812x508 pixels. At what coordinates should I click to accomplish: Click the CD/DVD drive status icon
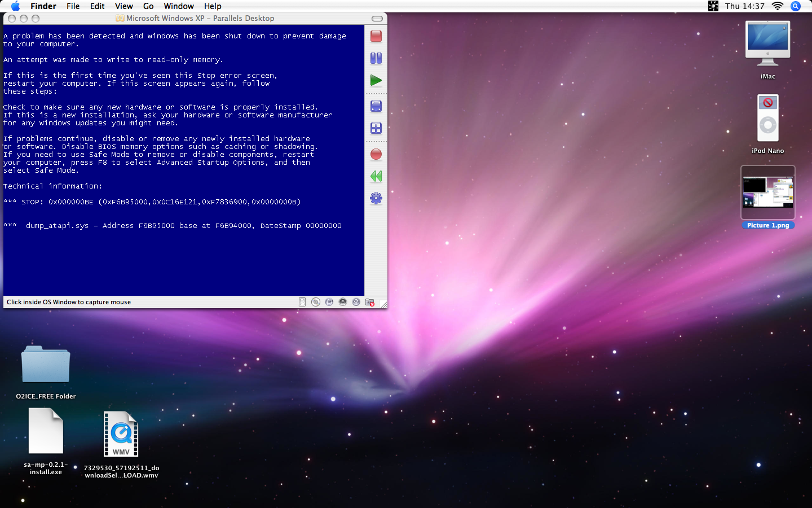316,302
